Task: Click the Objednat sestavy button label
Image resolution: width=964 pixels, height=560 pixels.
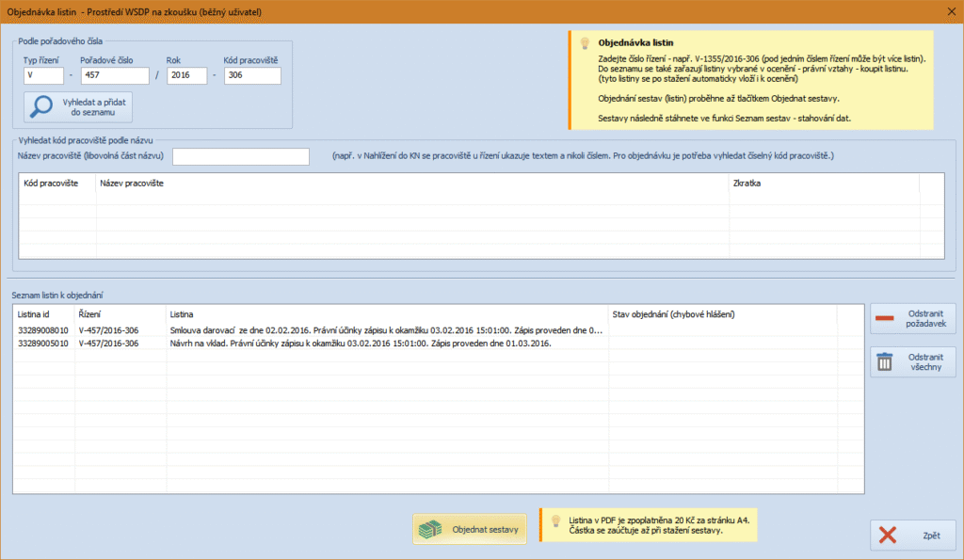Action: pyautogui.click(x=485, y=529)
